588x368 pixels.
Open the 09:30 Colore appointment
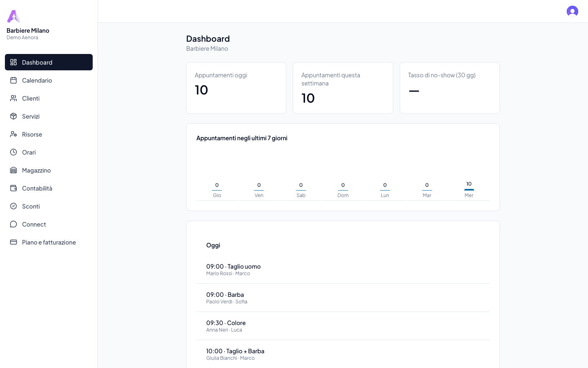point(343,326)
